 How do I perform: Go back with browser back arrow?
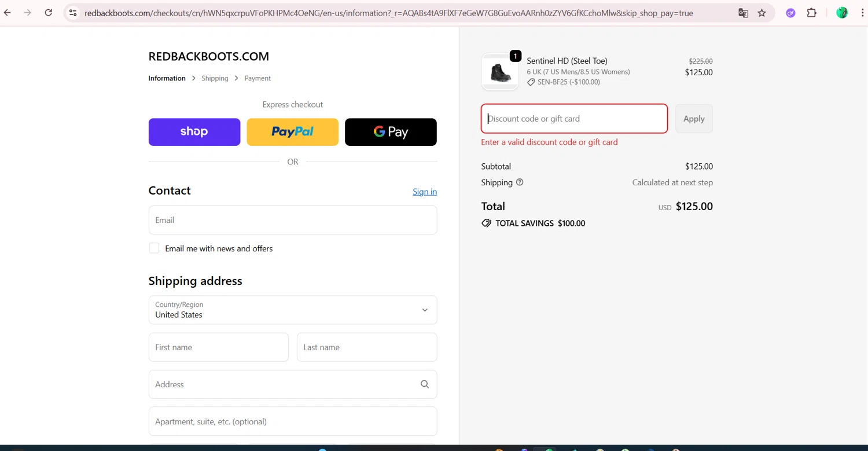pyautogui.click(x=7, y=13)
